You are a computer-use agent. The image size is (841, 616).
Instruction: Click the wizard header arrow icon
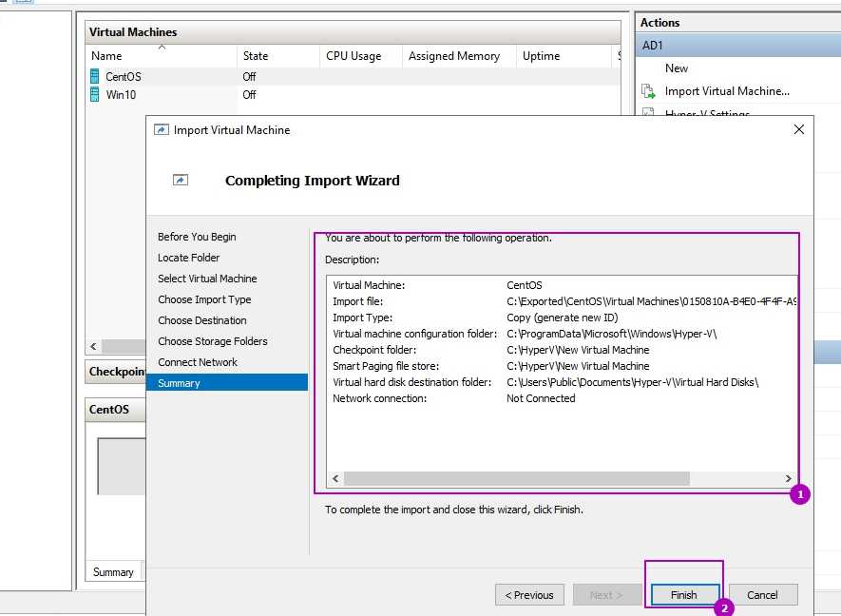181,180
